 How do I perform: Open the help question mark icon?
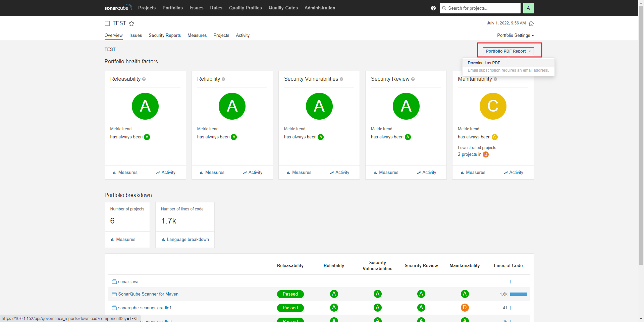[433, 8]
